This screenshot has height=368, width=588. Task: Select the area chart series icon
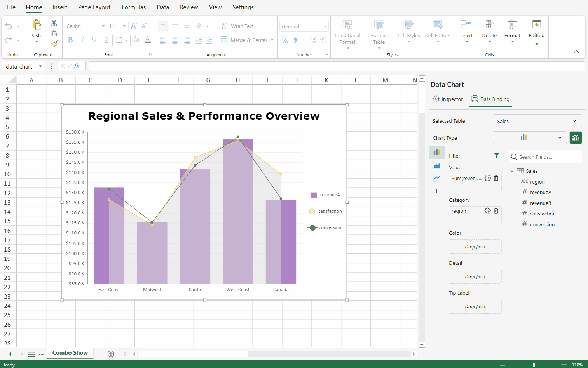pyautogui.click(x=437, y=166)
